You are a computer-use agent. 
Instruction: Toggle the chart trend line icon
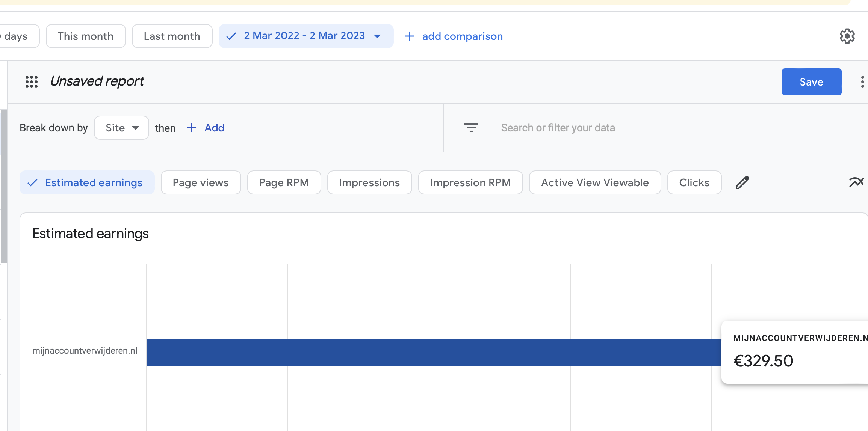pyautogui.click(x=856, y=182)
